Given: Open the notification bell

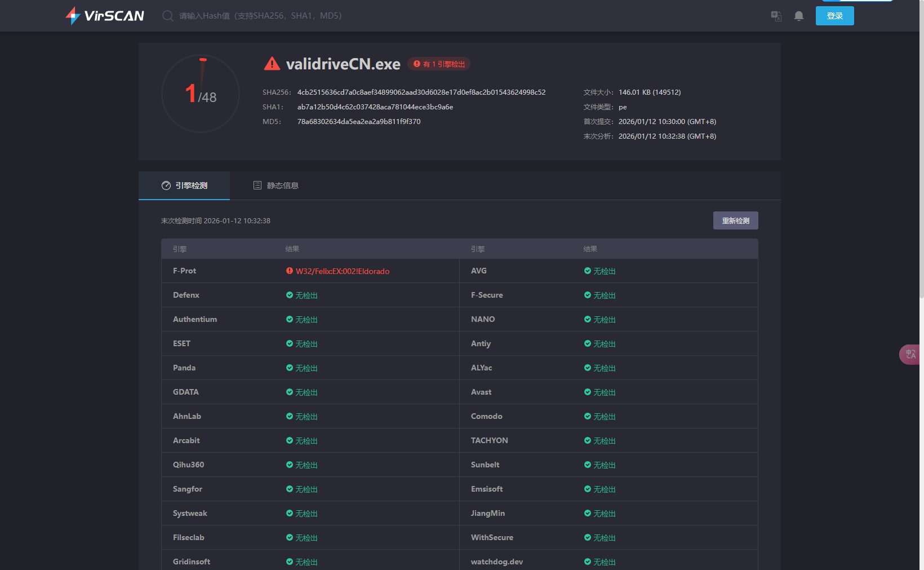Looking at the screenshot, I should click(x=798, y=16).
